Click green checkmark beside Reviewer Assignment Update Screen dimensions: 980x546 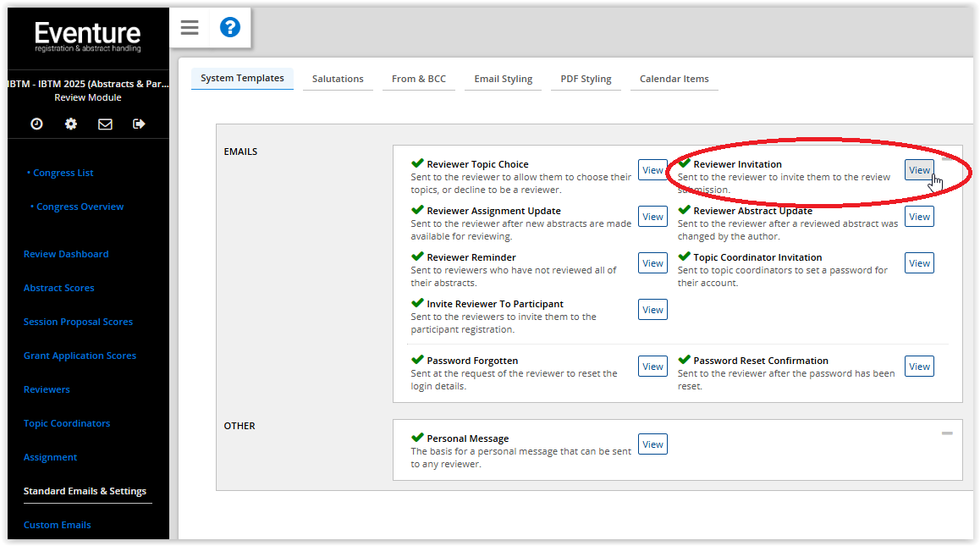pos(417,210)
